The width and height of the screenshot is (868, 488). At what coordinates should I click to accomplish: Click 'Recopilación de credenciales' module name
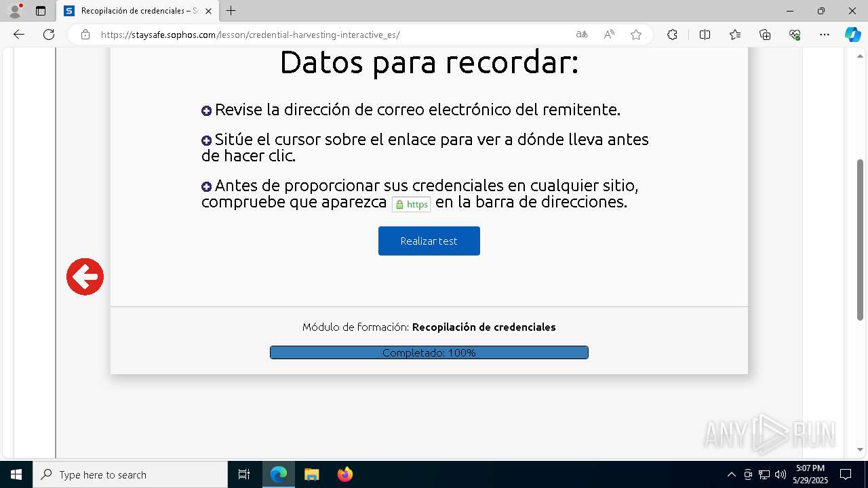tap(484, 327)
